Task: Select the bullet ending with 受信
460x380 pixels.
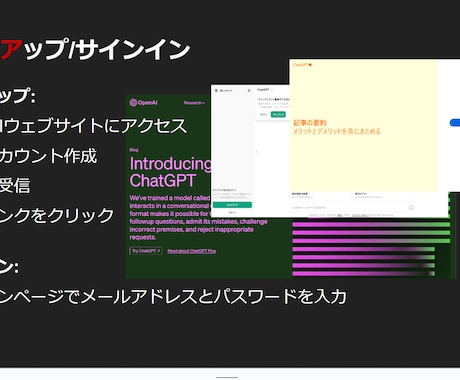Action: click(x=15, y=185)
